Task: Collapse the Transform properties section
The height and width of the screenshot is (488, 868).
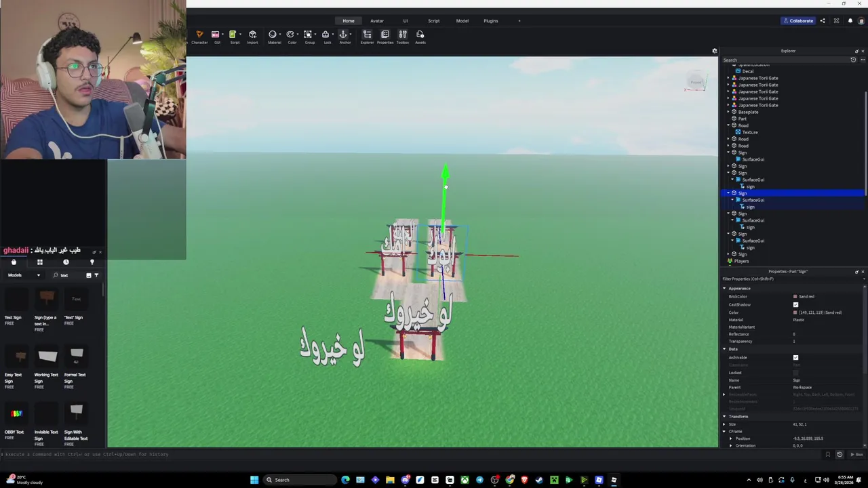Action: (724, 416)
